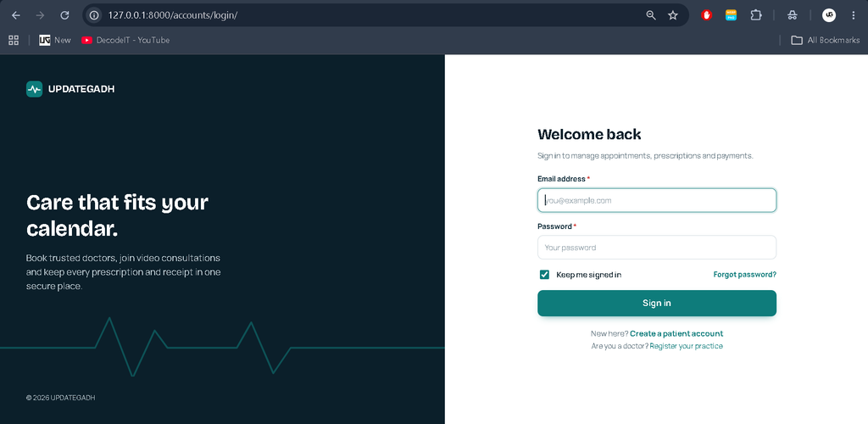The width and height of the screenshot is (868, 424).
Task: Click the Sign in button
Action: [657, 303]
